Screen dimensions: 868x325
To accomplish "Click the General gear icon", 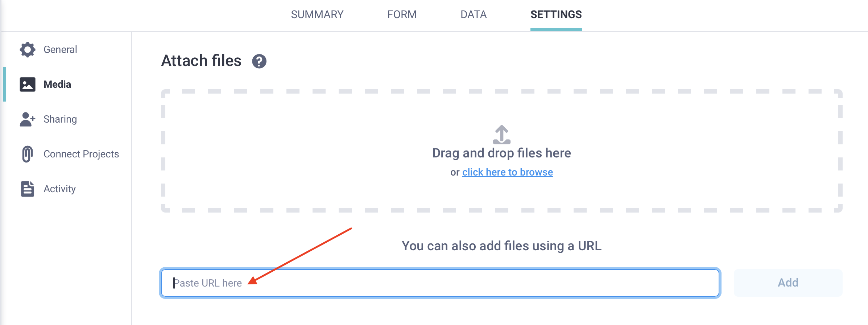I will tap(28, 50).
